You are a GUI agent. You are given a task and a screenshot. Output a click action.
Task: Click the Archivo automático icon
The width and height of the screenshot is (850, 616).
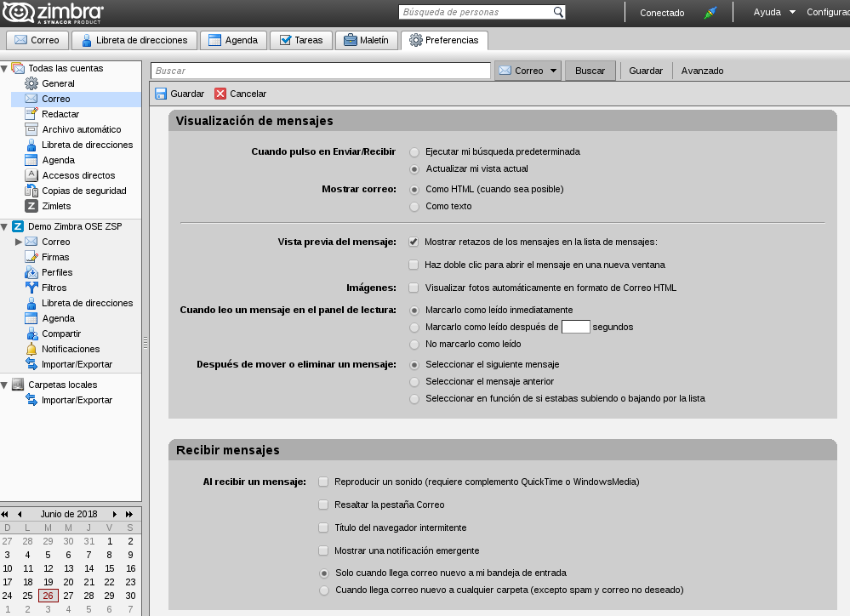click(x=31, y=129)
